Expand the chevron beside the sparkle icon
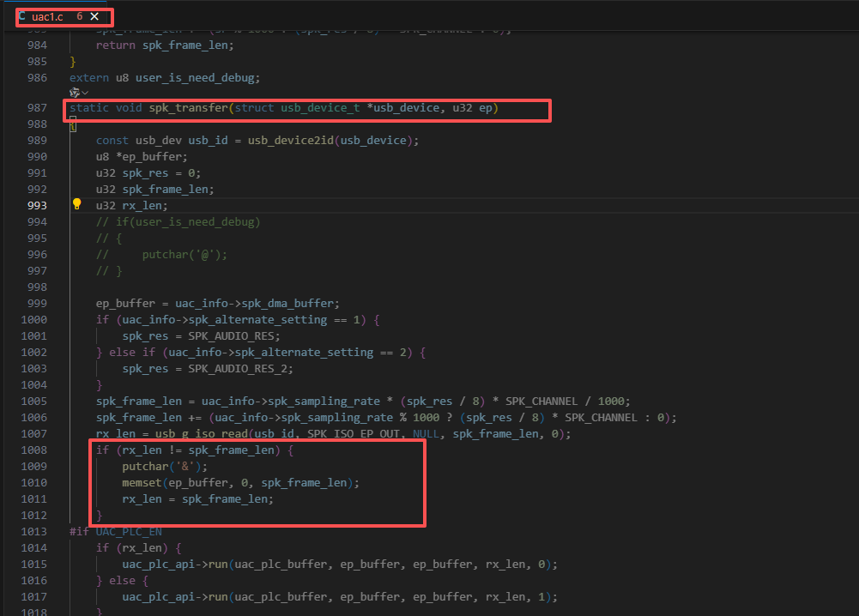 85,93
